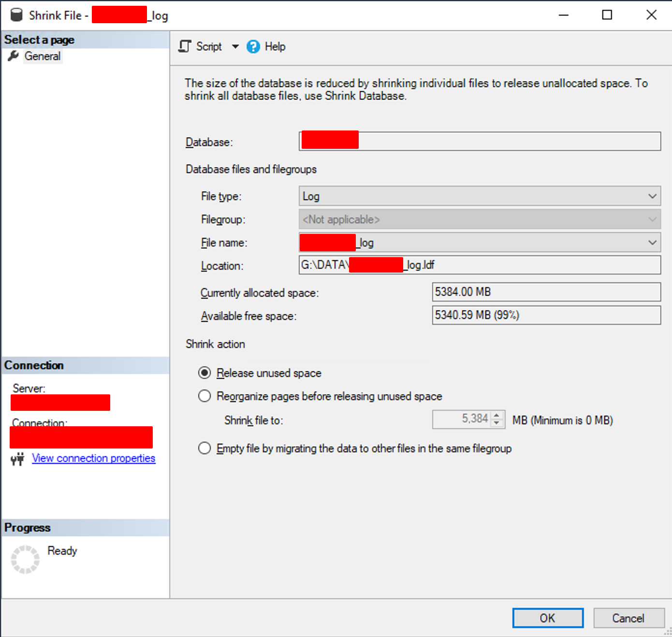This screenshot has width=672, height=637.
Task: Click the Location path text field
Action: [x=532, y=265]
